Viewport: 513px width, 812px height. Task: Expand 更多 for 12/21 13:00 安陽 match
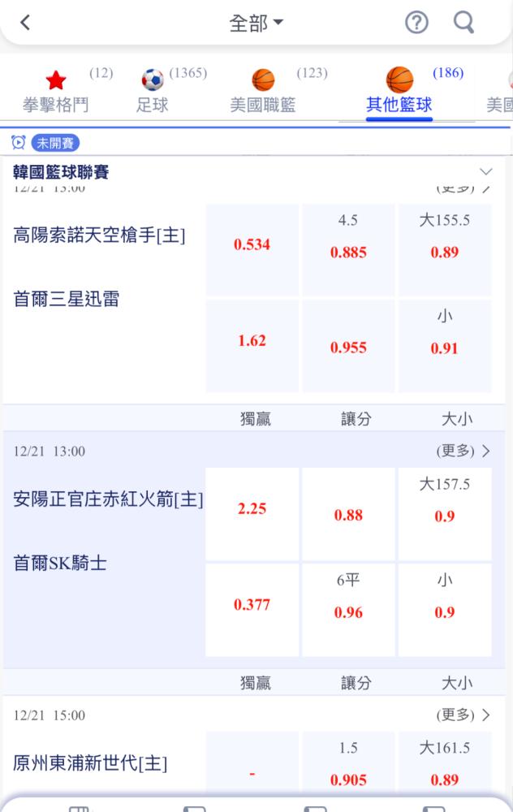coord(463,451)
